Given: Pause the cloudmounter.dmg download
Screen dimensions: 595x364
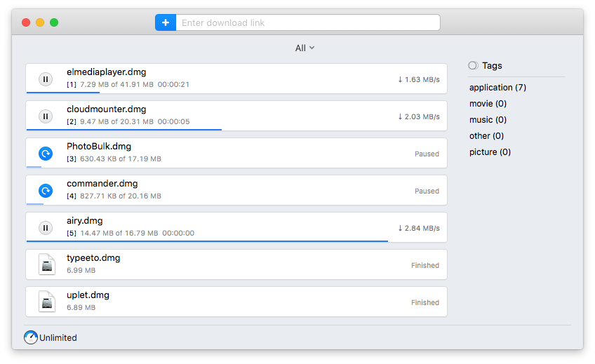Looking at the screenshot, I should [x=46, y=116].
